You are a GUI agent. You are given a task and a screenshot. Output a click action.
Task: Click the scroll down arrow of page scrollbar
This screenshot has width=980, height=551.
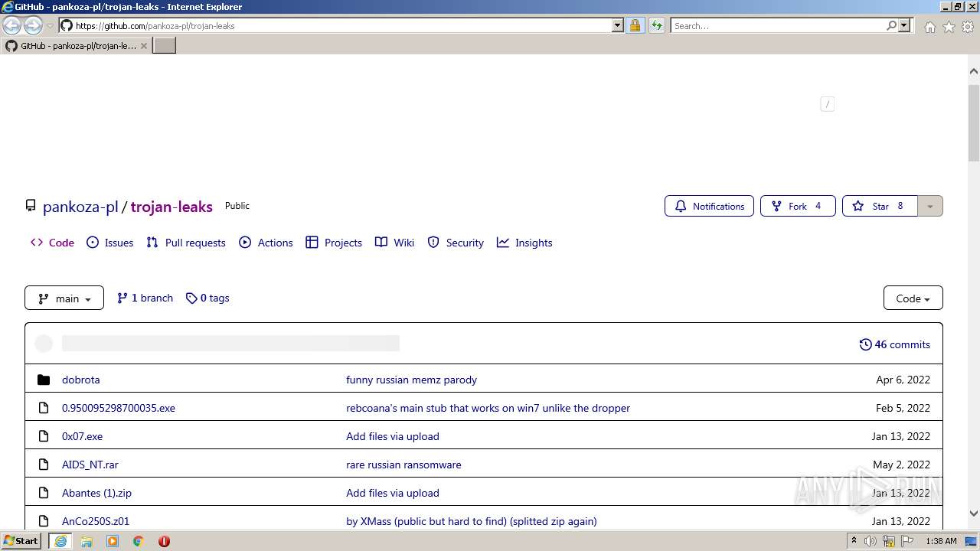(x=974, y=514)
